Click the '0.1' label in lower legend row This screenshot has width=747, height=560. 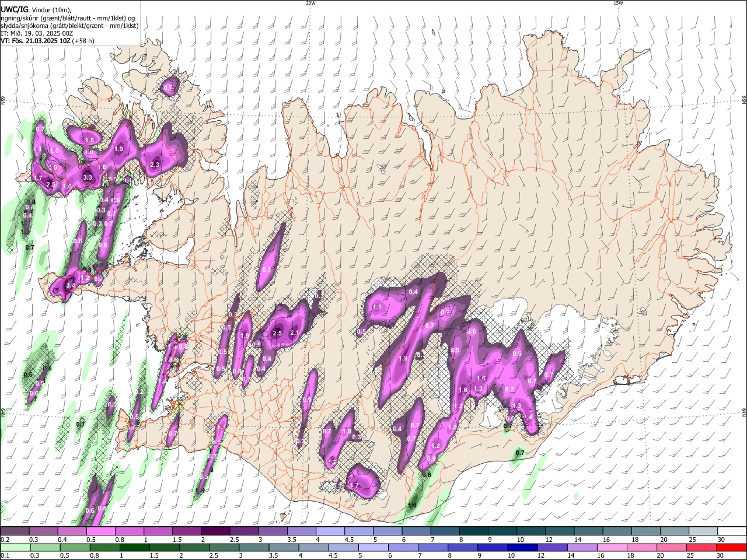tap(5, 555)
